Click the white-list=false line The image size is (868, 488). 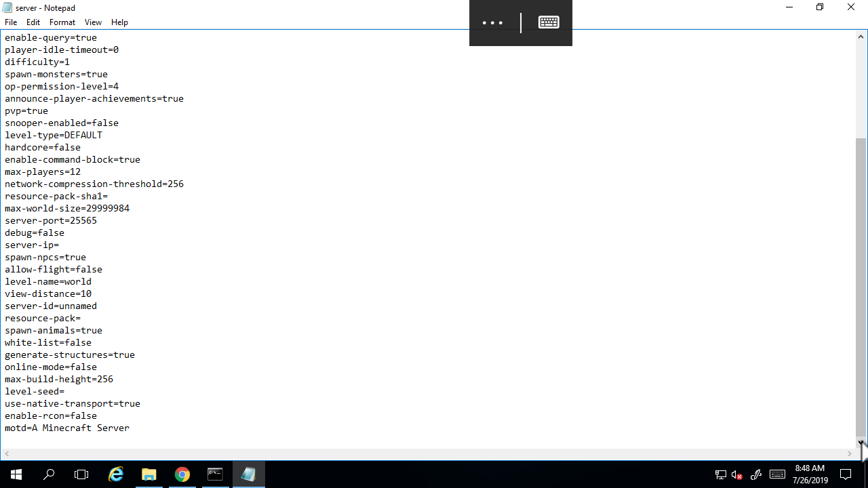tap(48, 343)
